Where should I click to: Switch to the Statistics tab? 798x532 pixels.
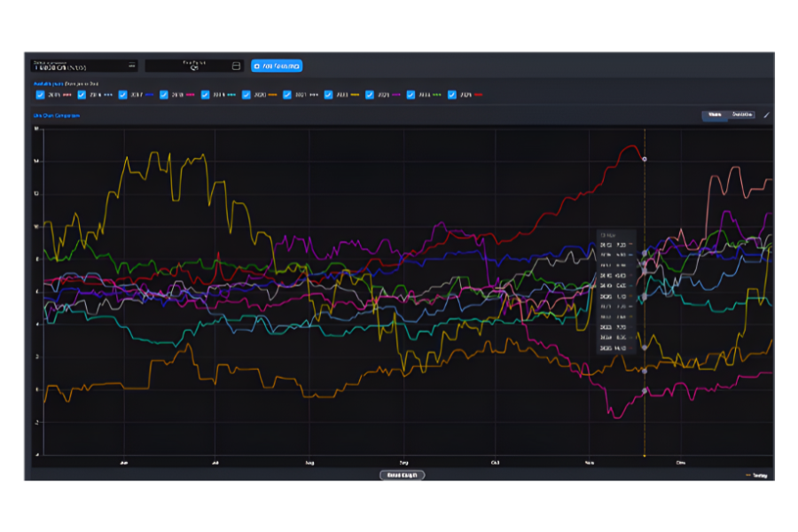click(x=743, y=115)
